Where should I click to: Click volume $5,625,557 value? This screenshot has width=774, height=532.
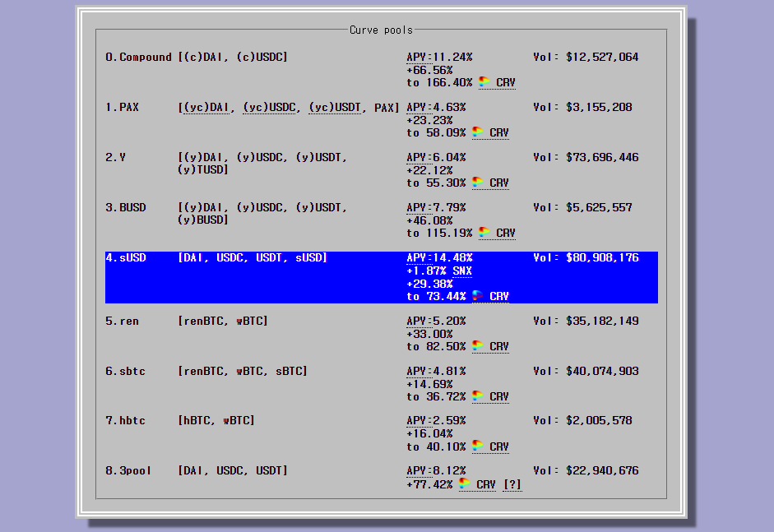pyautogui.click(x=599, y=207)
